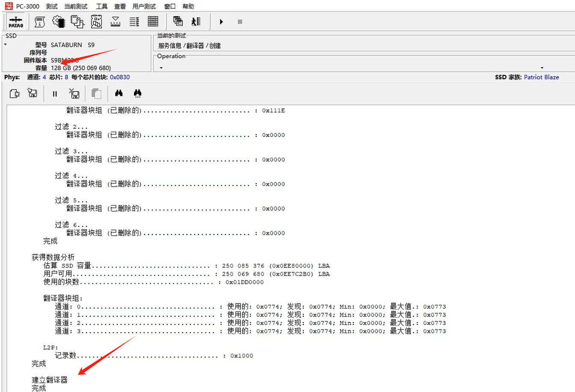Pause the log with pause button
575x392 pixels.
click(55, 94)
